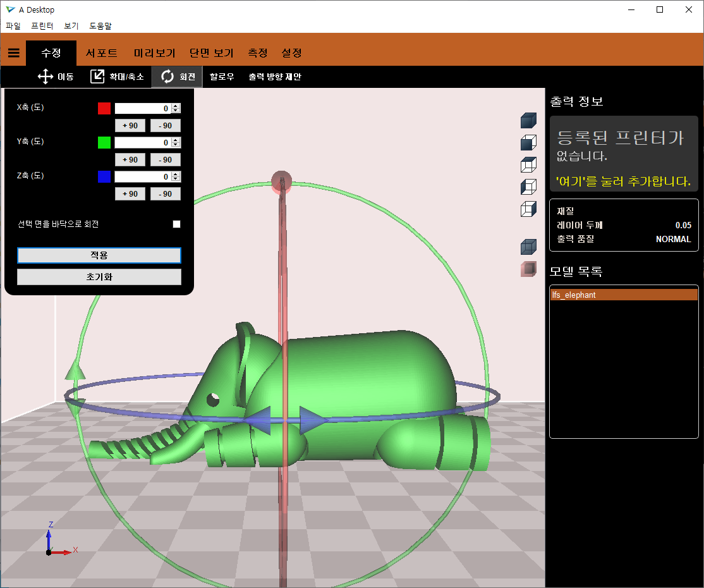Select the Move (이동) tool
Viewport: 704px width, 588px height.
tap(56, 77)
